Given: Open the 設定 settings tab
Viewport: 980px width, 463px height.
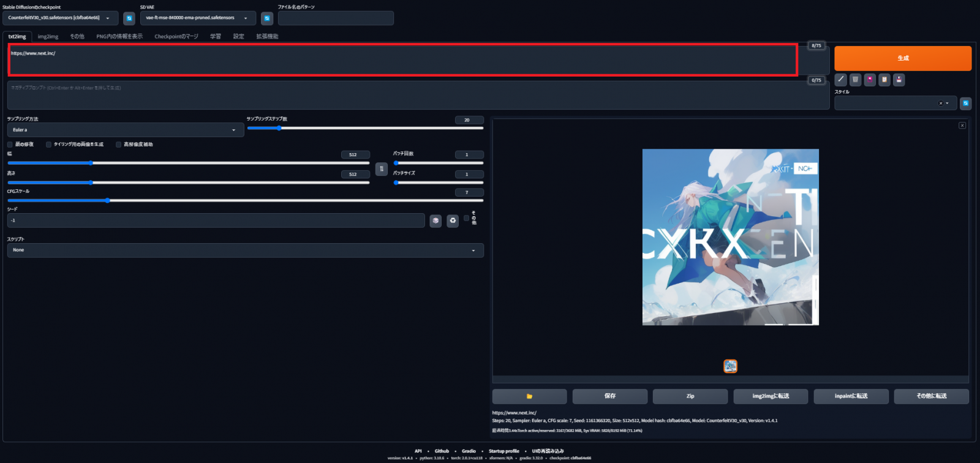Looking at the screenshot, I should [238, 37].
